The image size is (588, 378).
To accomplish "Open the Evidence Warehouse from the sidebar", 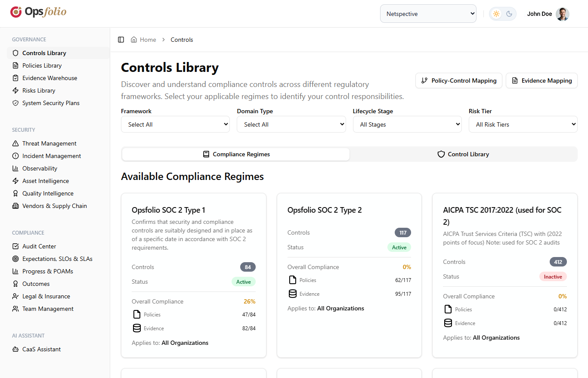I will 50,78.
